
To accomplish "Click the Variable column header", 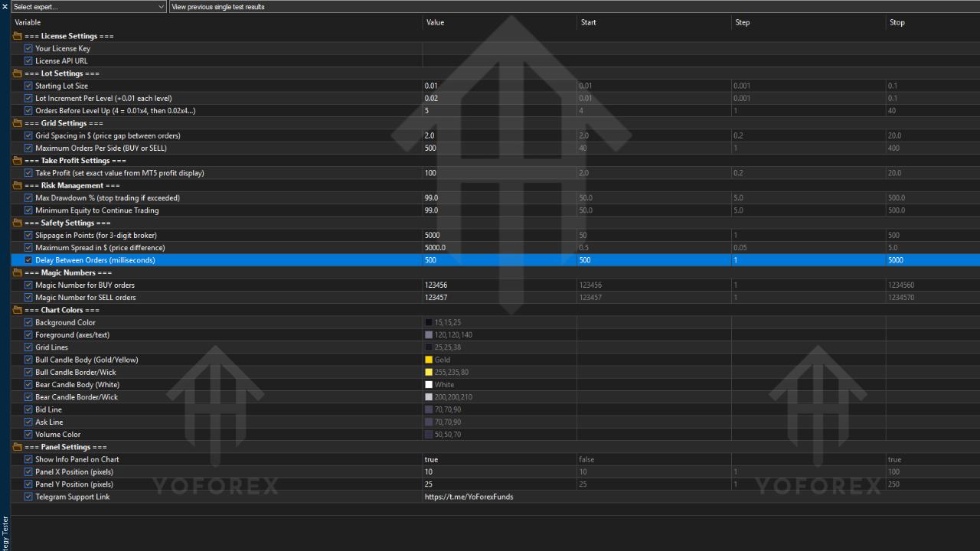I will pos(28,22).
